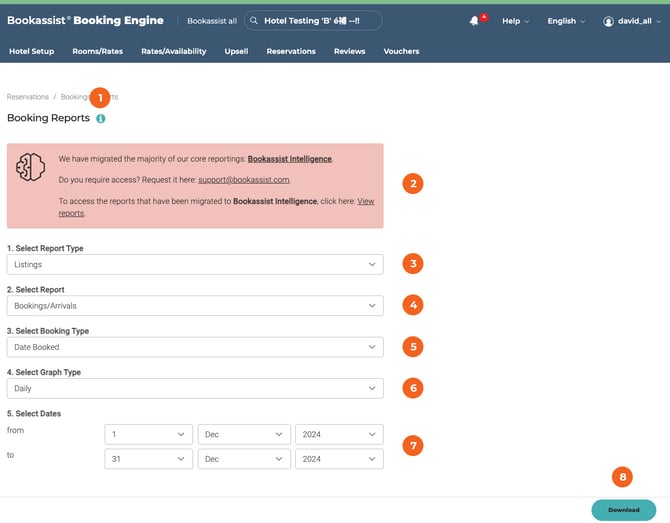Click the Reservations breadcrumb link
The height and width of the screenshot is (523, 670).
click(27, 97)
